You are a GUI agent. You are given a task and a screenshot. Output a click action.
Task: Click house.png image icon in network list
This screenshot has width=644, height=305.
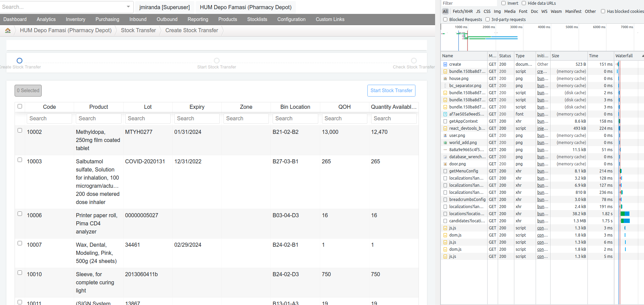tap(445, 79)
